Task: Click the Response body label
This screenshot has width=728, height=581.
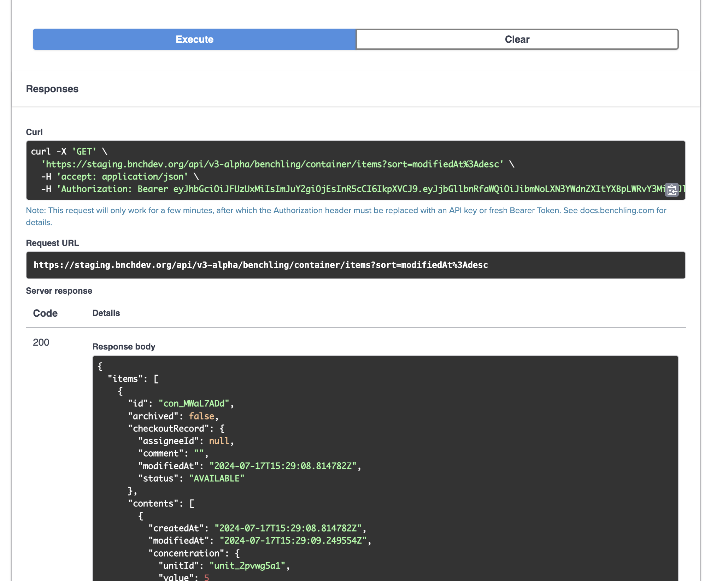Action: (x=124, y=347)
